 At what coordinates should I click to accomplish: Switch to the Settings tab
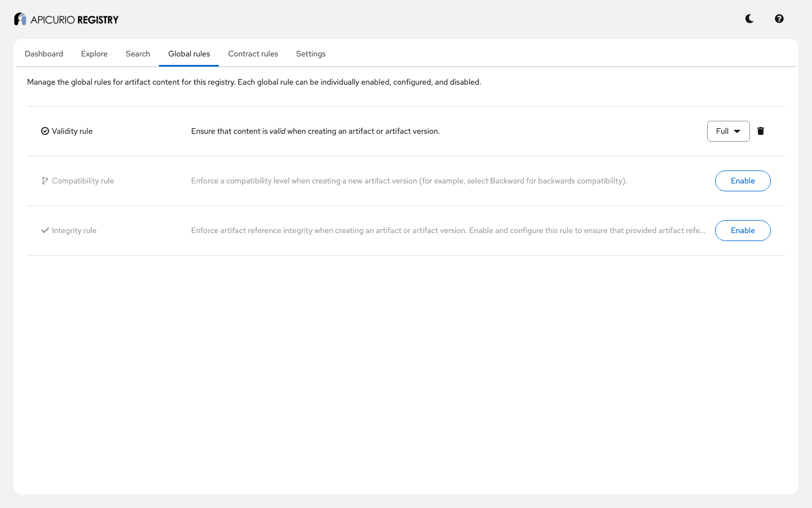(x=311, y=54)
